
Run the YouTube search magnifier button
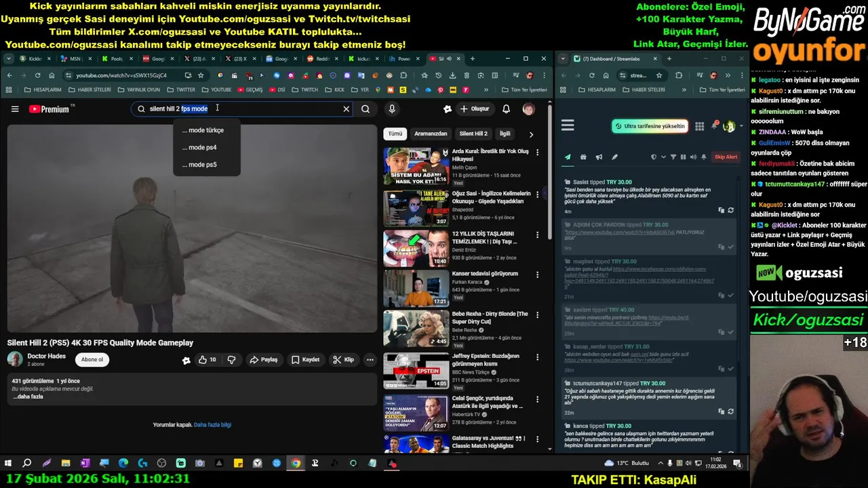[366, 108]
